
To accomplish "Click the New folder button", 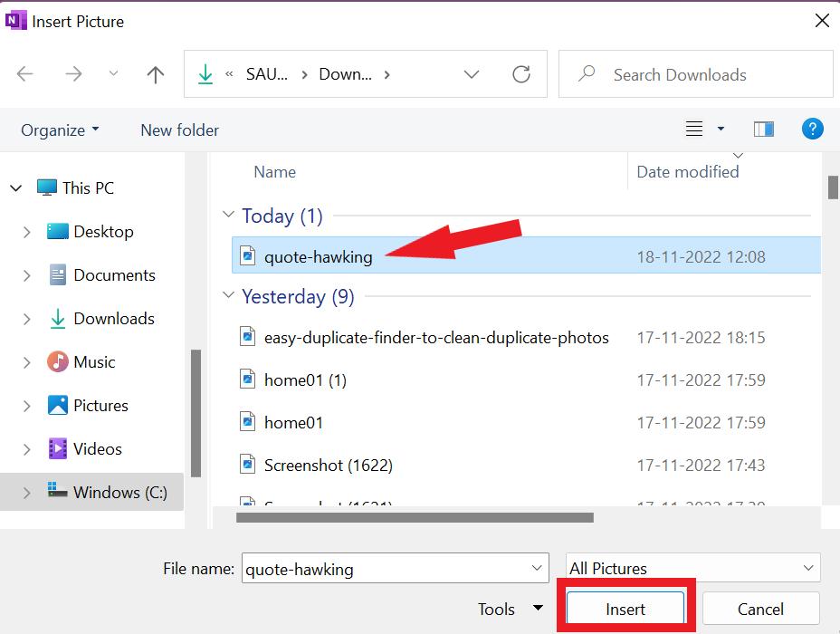I will click(x=179, y=130).
